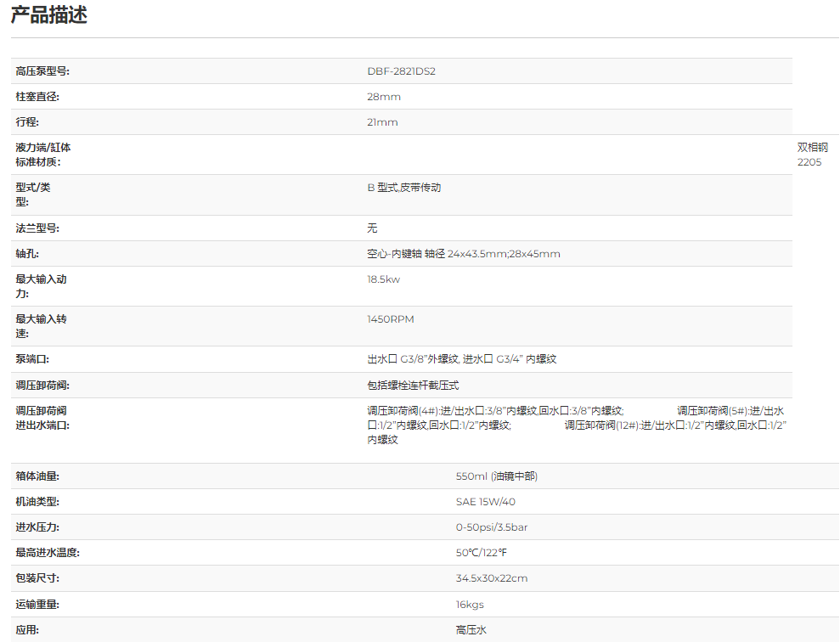Select the 泵端口 outlet and inlet thread text
The height and width of the screenshot is (642, 840).
pos(461,359)
